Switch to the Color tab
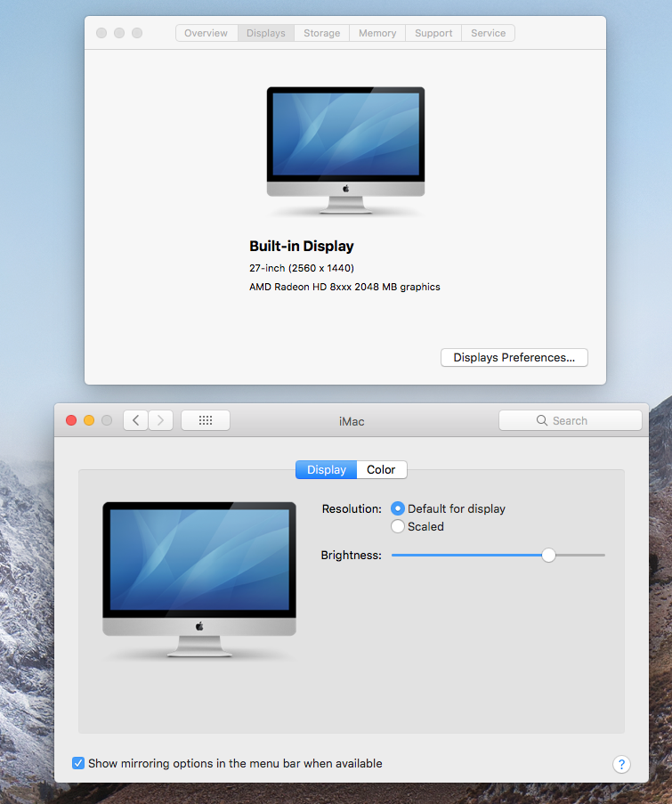 (381, 470)
